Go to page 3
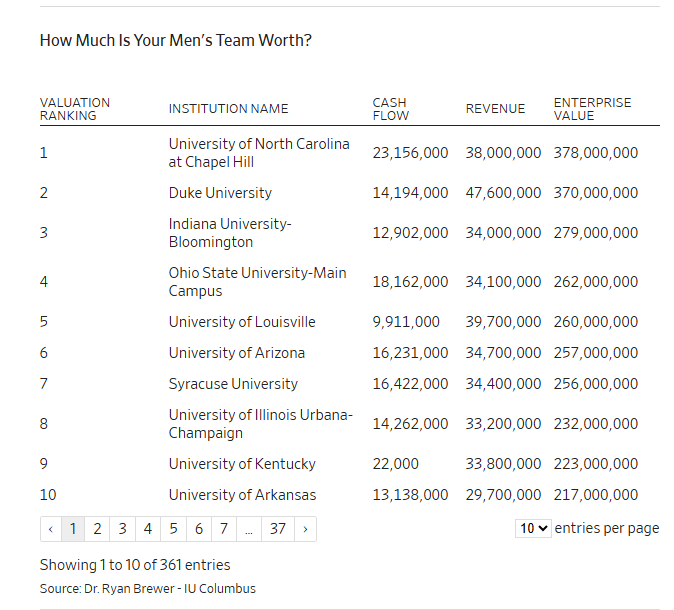This screenshot has height=610, width=674. point(122,529)
